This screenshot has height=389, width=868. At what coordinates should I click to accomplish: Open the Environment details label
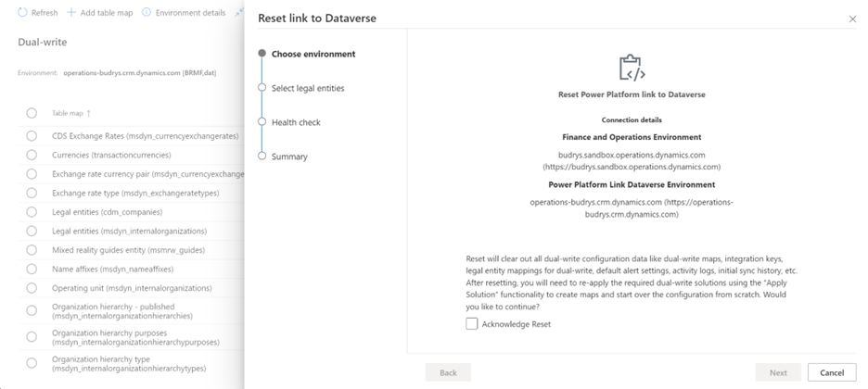pyautogui.click(x=190, y=13)
